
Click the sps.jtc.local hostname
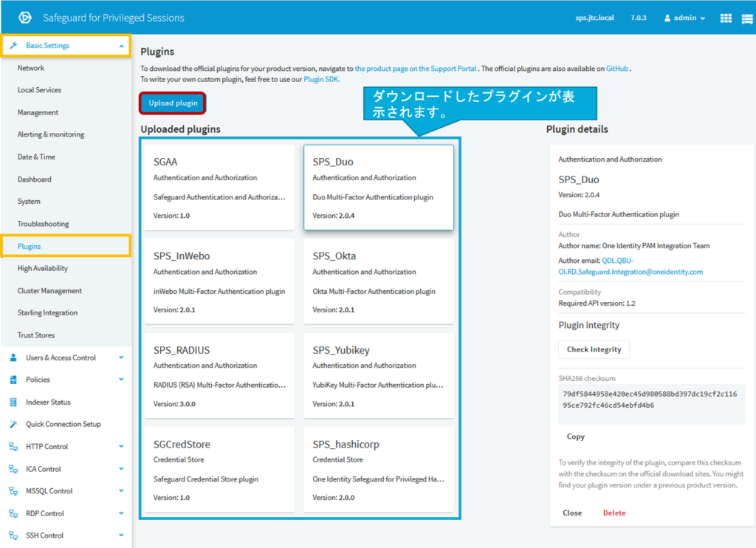594,18
